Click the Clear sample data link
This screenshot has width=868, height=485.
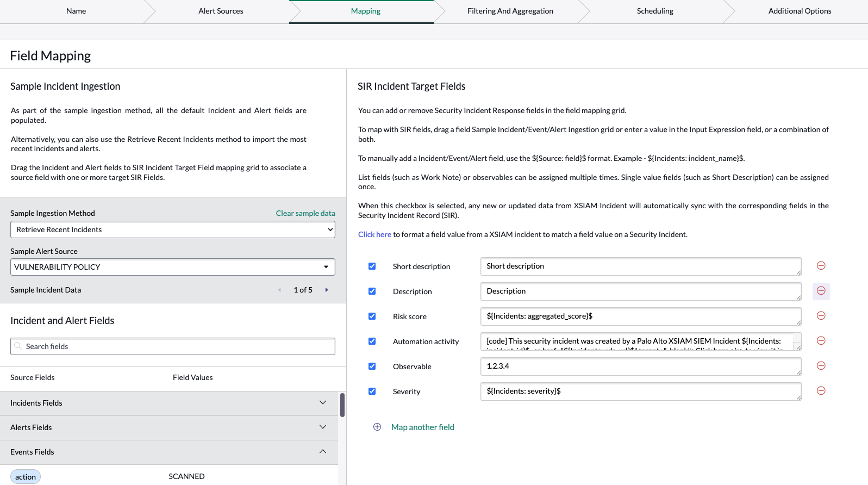pyautogui.click(x=305, y=213)
